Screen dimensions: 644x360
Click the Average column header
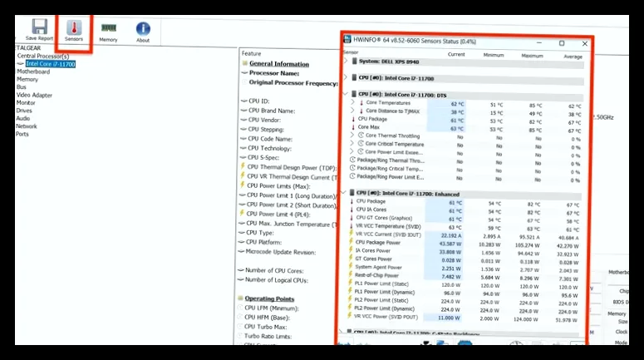[573, 57]
